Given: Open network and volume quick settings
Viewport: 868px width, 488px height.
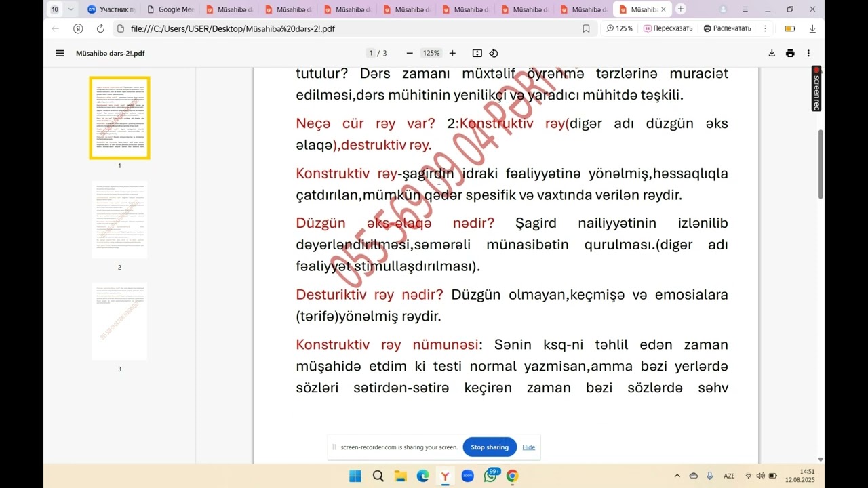Looking at the screenshot, I should coord(760,476).
